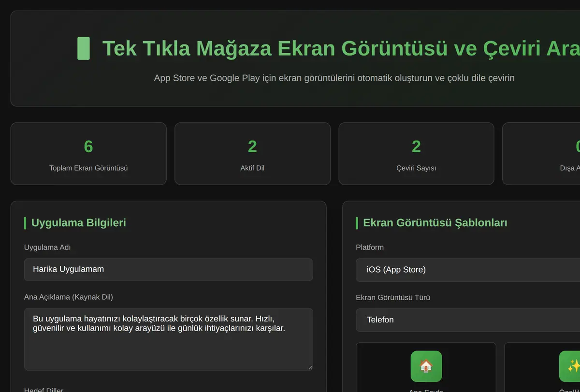The image size is (580, 392).
Task: Click the Çeviri Sayısı stat card
Action: [416, 154]
